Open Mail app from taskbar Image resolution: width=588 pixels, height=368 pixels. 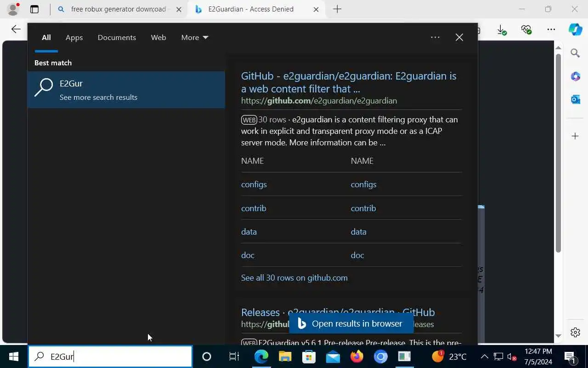click(333, 356)
